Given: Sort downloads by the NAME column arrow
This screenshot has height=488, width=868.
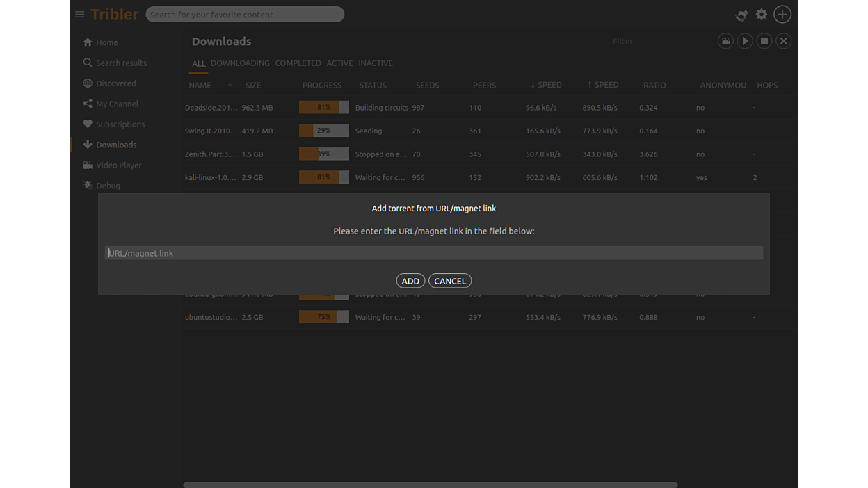Looking at the screenshot, I should point(230,85).
